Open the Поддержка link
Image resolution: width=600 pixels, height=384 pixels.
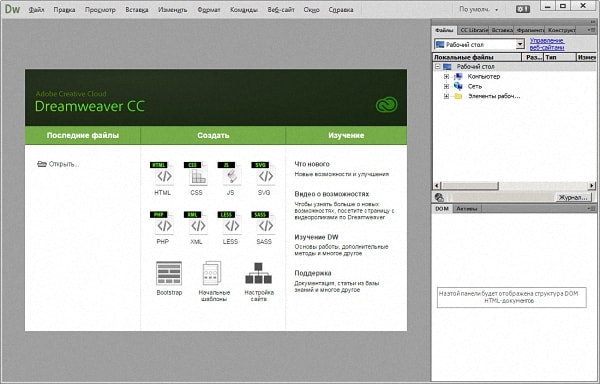point(313,273)
